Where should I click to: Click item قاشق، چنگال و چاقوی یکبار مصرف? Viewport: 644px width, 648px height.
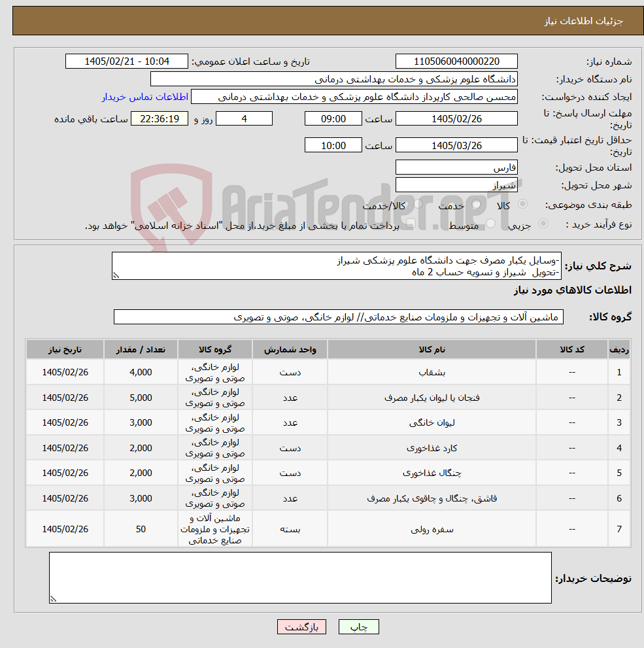(x=432, y=498)
